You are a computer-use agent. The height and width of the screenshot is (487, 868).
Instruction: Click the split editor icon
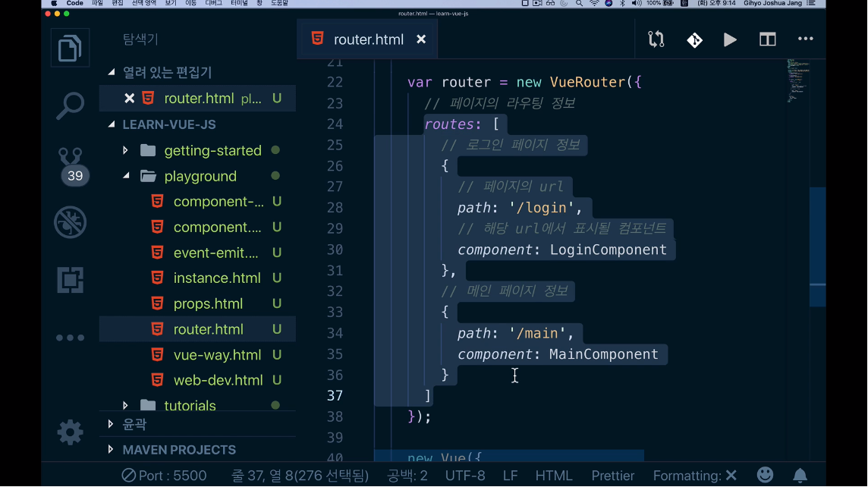click(767, 39)
